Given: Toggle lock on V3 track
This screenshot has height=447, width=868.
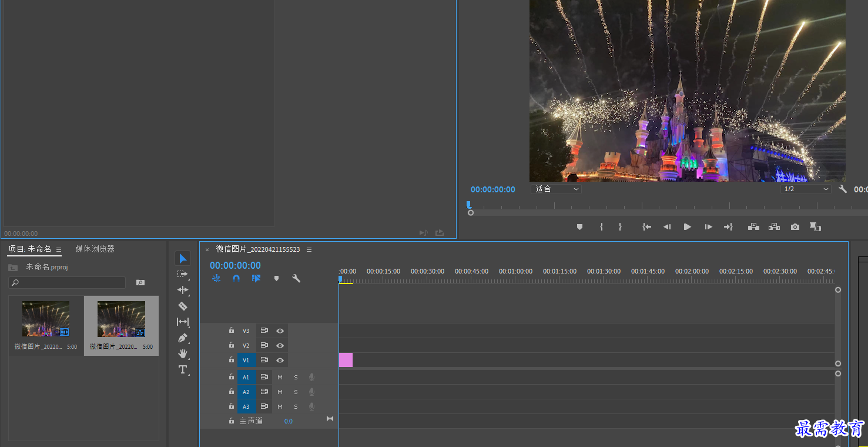Looking at the screenshot, I should (x=232, y=331).
